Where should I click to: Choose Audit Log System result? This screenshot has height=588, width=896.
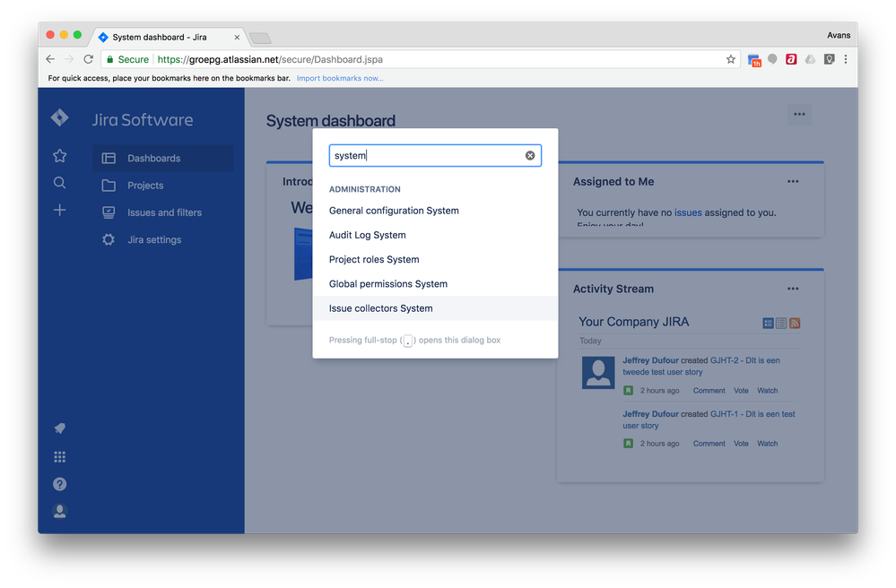pos(435,235)
